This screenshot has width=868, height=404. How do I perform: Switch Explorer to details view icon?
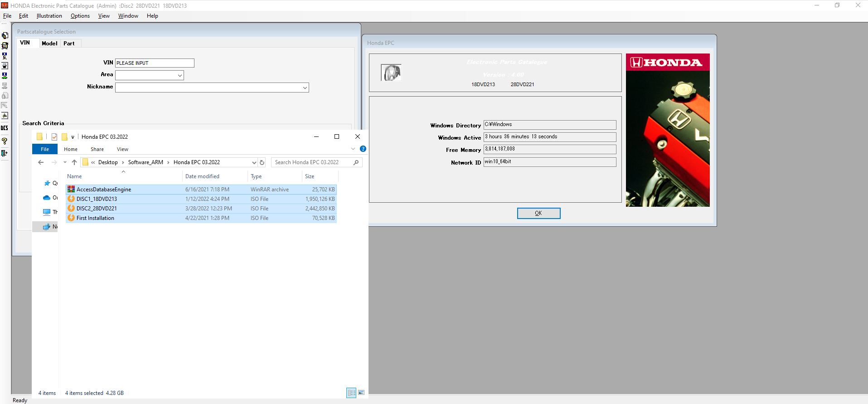point(351,393)
